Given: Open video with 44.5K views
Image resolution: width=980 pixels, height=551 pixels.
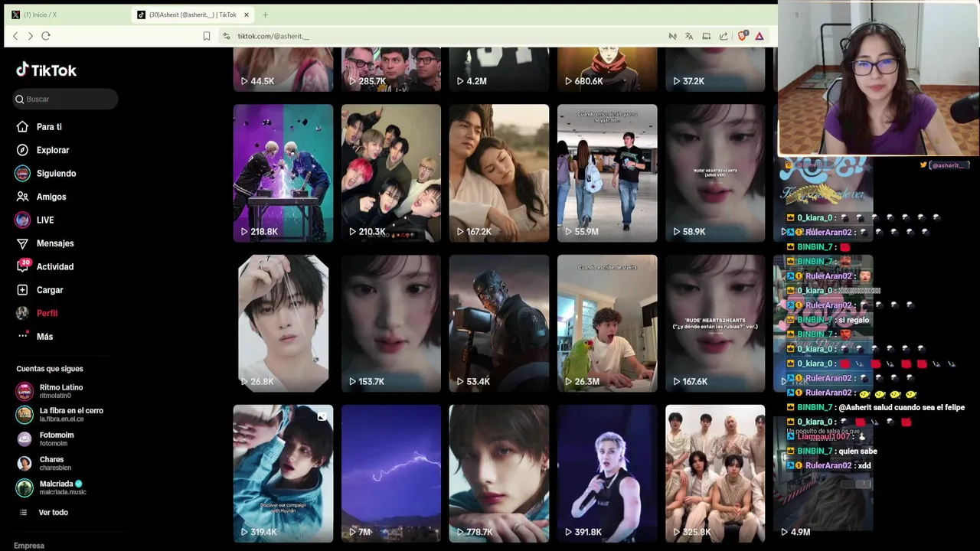Looking at the screenshot, I should 283,69.
